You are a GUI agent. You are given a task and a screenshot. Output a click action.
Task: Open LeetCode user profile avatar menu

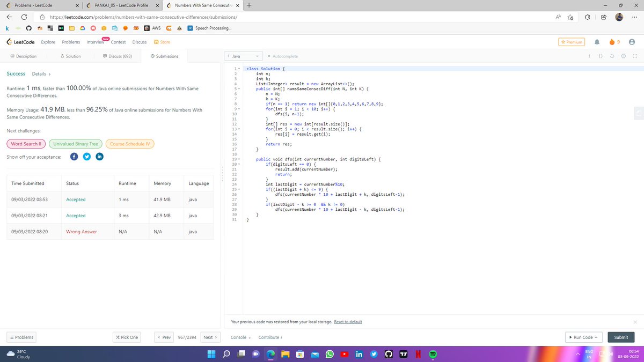(632, 42)
